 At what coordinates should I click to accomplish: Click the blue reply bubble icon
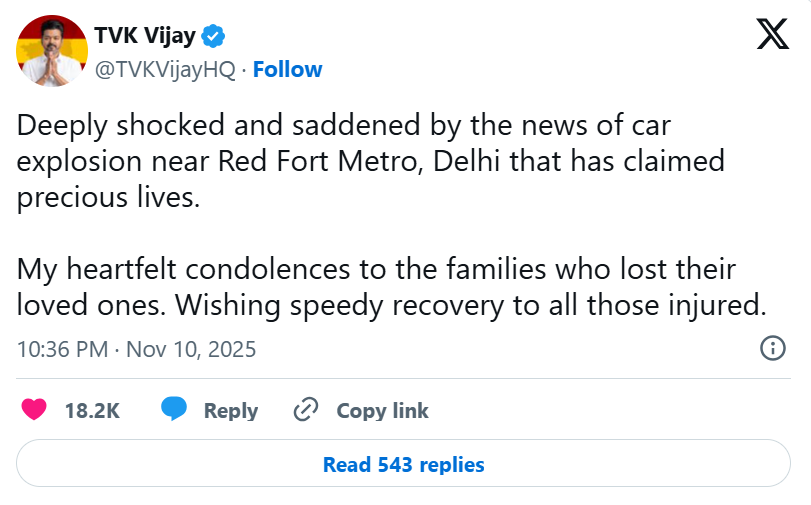(175, 410)
